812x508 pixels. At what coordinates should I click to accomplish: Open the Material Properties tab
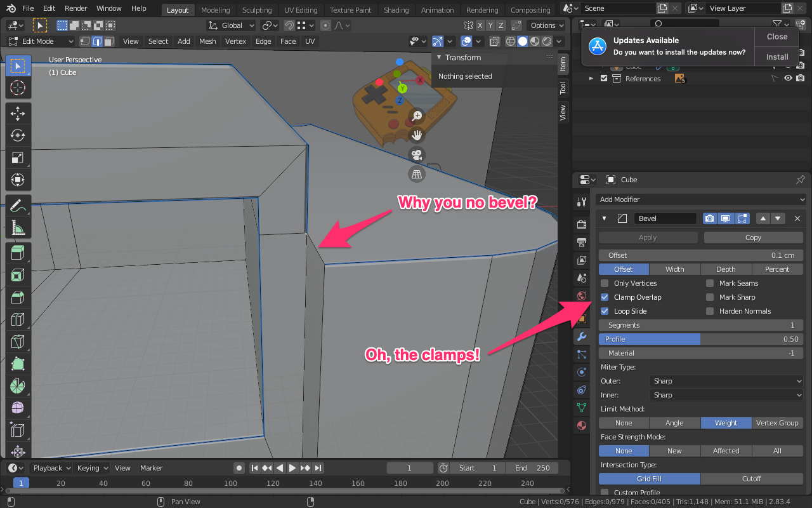coord(582,425)
